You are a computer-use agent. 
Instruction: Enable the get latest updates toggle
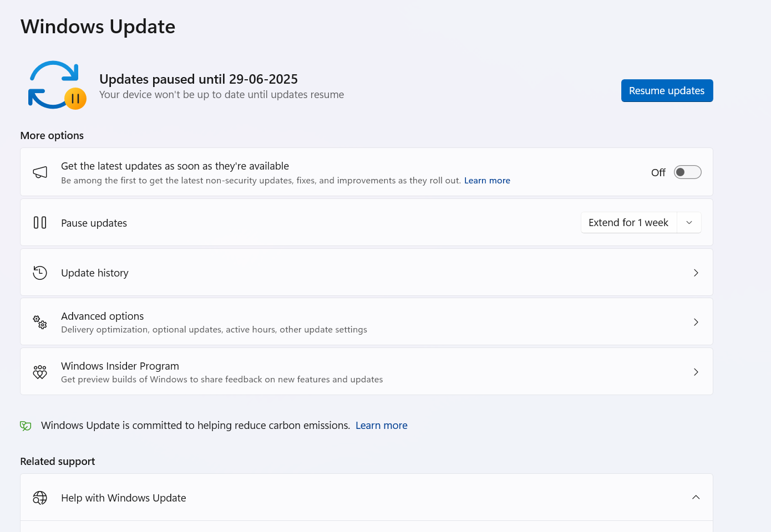tap(687, 172)
